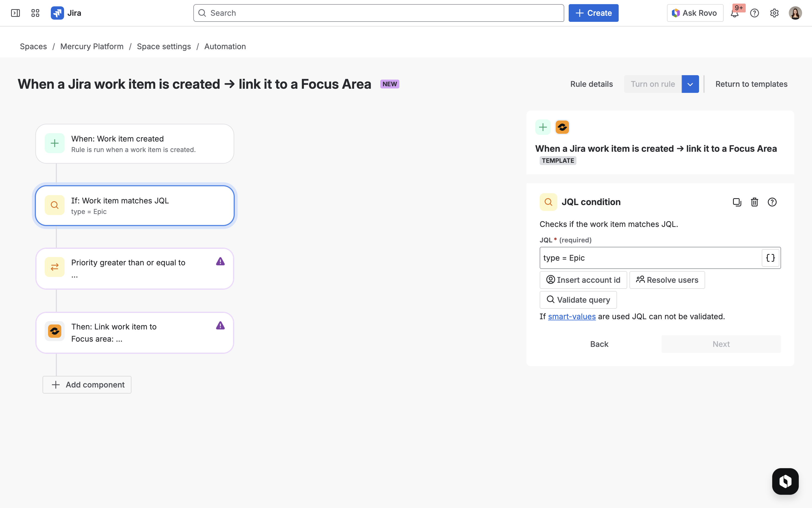This screenshot has height=508, width=812.
Task: Click the Create button
Action: 594,13
